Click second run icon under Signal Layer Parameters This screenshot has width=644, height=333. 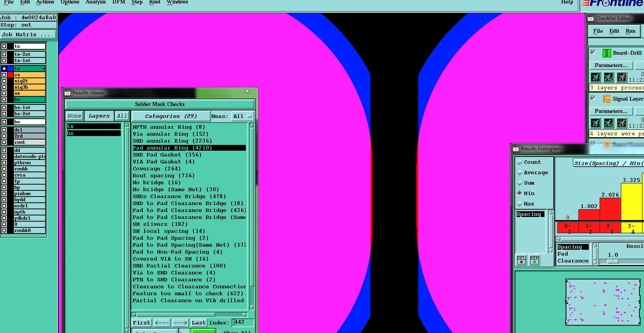click(x=609, y=123)
